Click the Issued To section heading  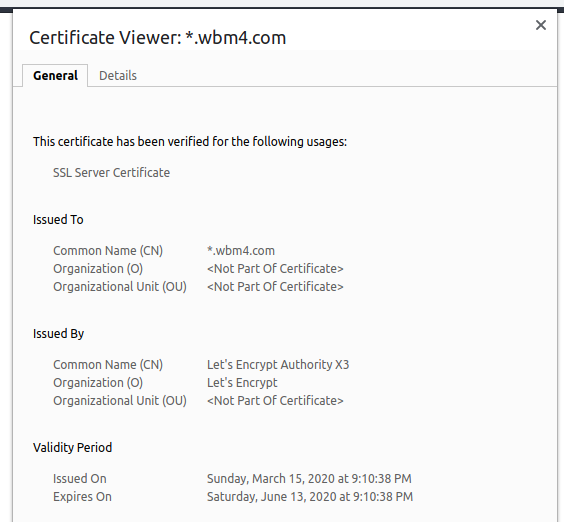click(x=58, y=219)
